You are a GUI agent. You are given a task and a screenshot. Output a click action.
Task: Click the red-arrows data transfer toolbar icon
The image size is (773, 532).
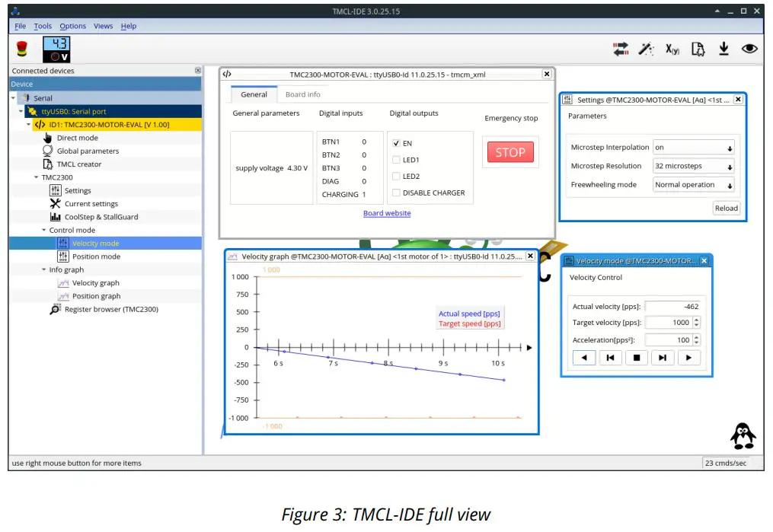pyautogui.click(x=621, y=49)
